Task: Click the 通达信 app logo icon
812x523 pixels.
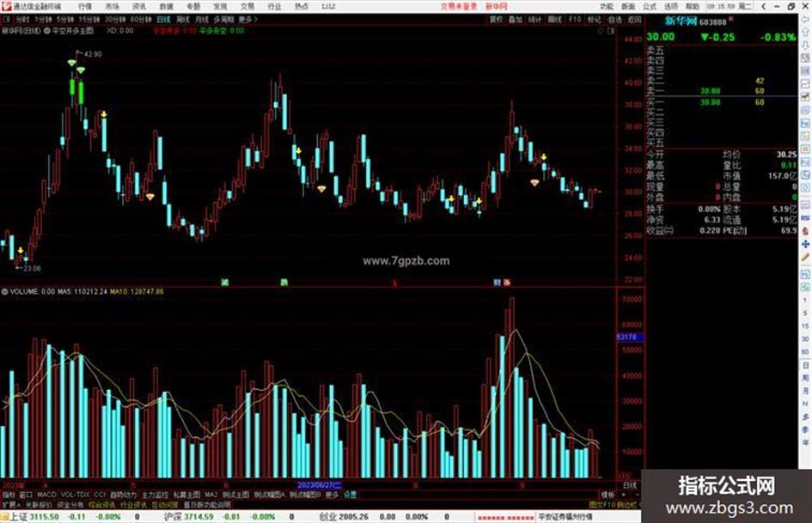Action: [x=6, y=6]
